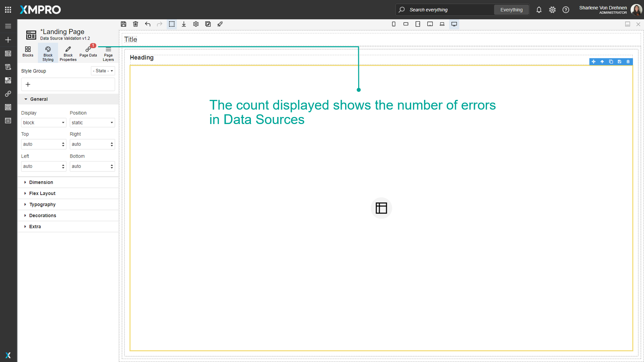This screenshot has height=362, width=644.
Task: Click the delete trash icon in the toolbar
Action: click(136, 24)
